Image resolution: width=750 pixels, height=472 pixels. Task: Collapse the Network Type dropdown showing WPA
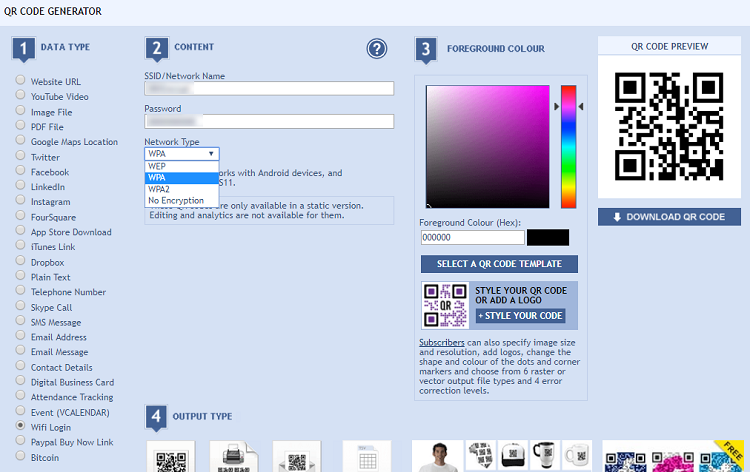[182, 154]
